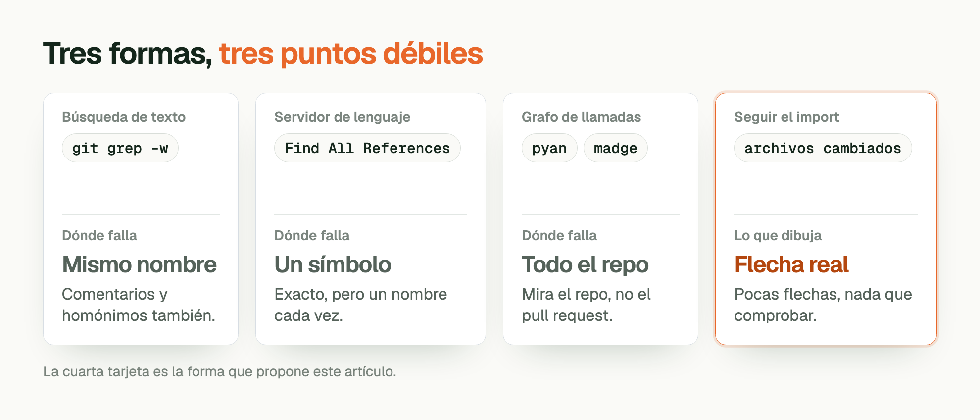
Task: Click the "git grep -w" code pill
Action: [x=120, y=148]
